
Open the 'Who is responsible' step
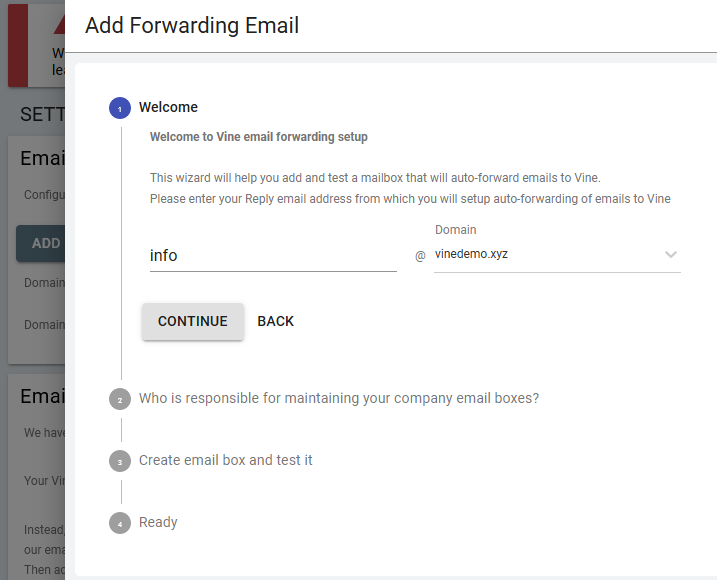tap(338, 398)
